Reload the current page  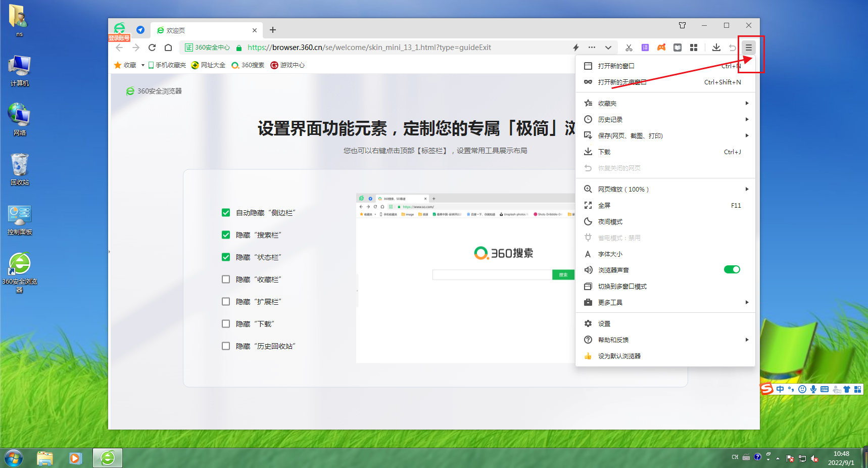pyautogui.click(x=152, y=48)
